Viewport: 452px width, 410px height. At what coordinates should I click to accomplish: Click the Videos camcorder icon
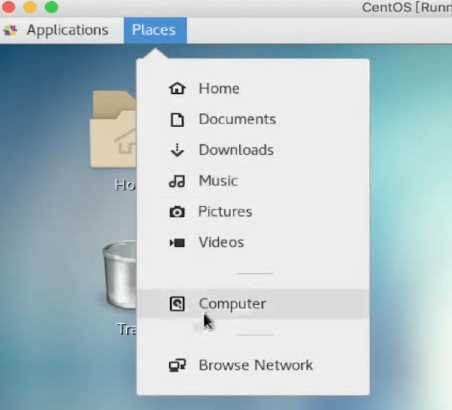click(177, 242)
